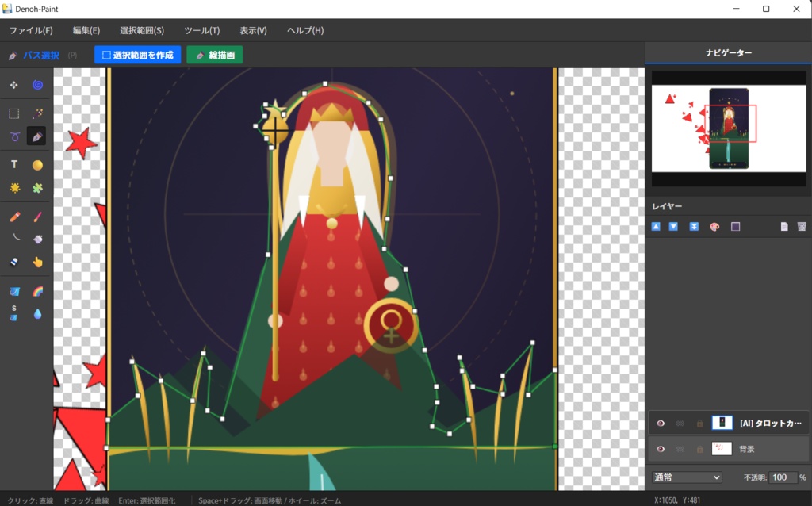Select the paint bucket tool marked S

14,312
